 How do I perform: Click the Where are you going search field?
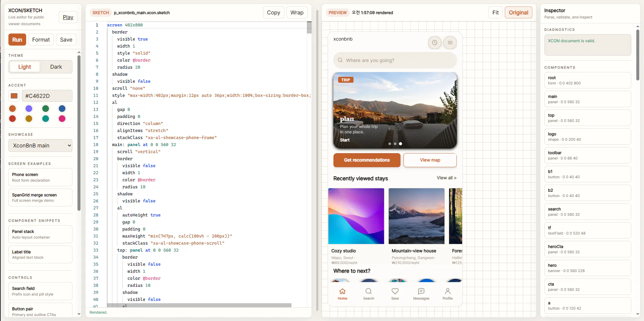tap(395, 60)
